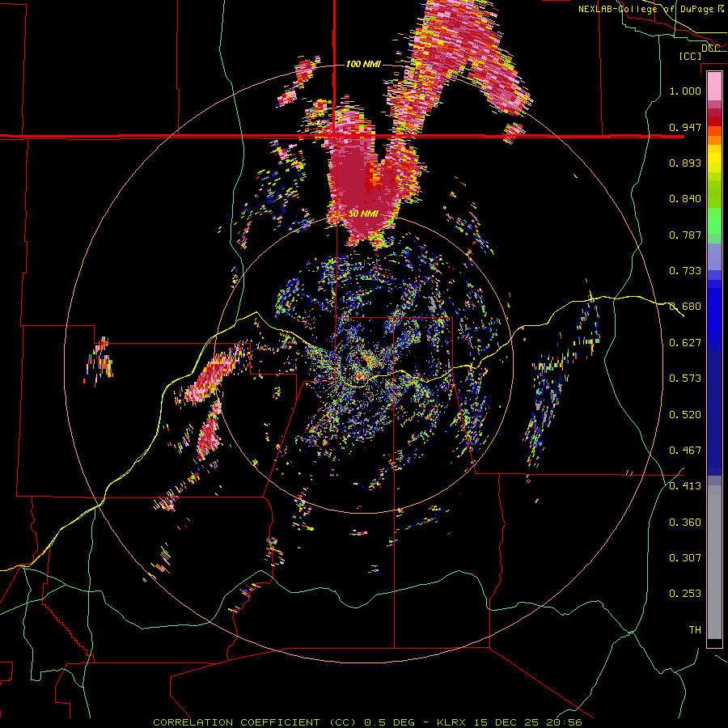Select the 0.627 scale value

pyautogui.click(x=685, y=342)
